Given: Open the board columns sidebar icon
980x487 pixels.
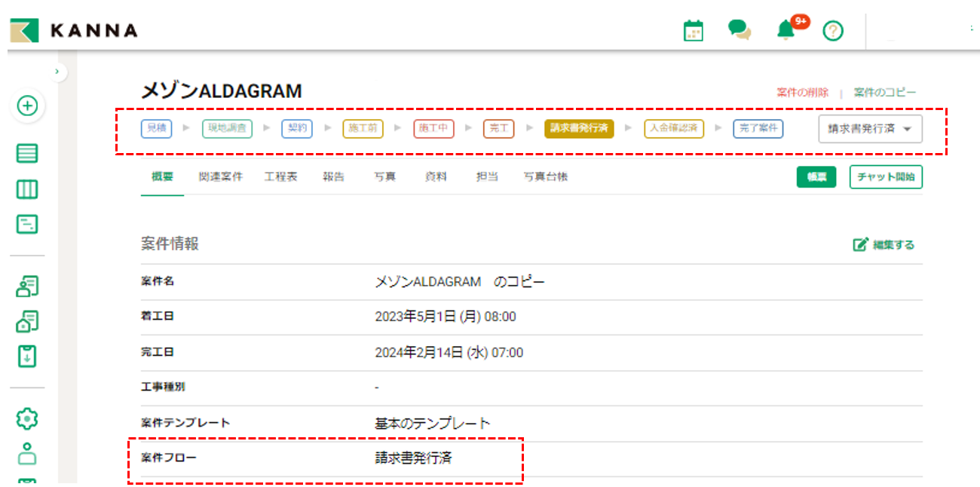Looking at the screenshot, I should [x=28, y=189].
